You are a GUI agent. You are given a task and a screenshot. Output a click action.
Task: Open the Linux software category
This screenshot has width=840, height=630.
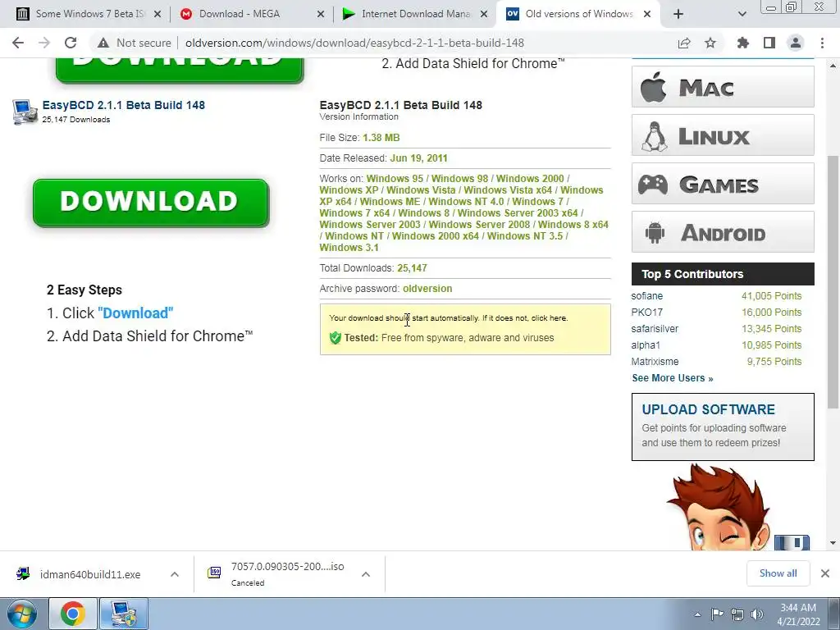[x=723, y=135]
